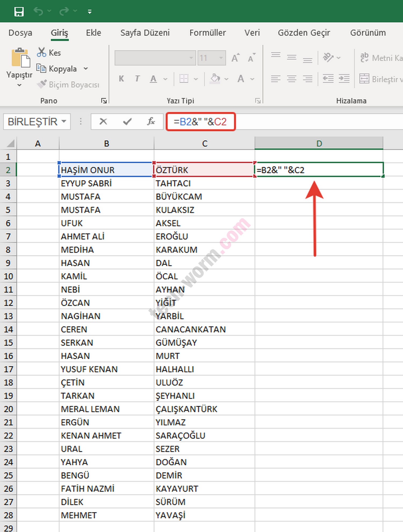Expand the Kopyala dropdown arrow
Image resolution: width=403 pixels, height=532 pixels.
(86, 69)
